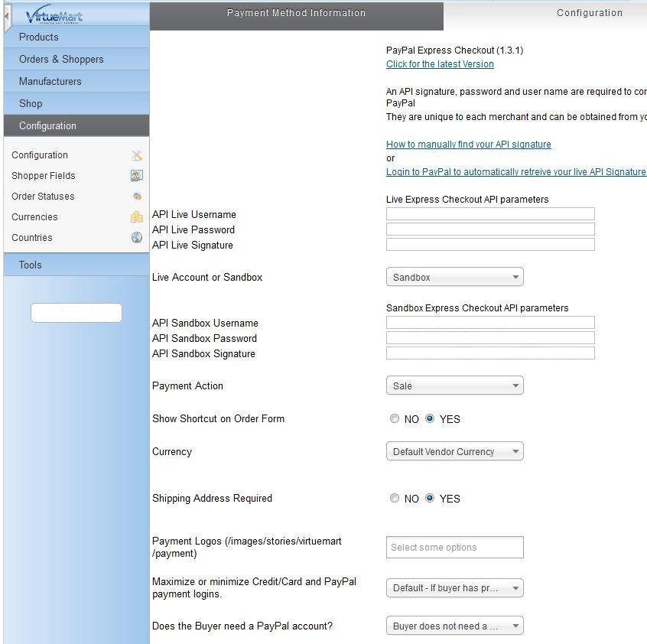Open the Maximize or minimize logins dropdown
647x644 pixels.
click(455, 588)
